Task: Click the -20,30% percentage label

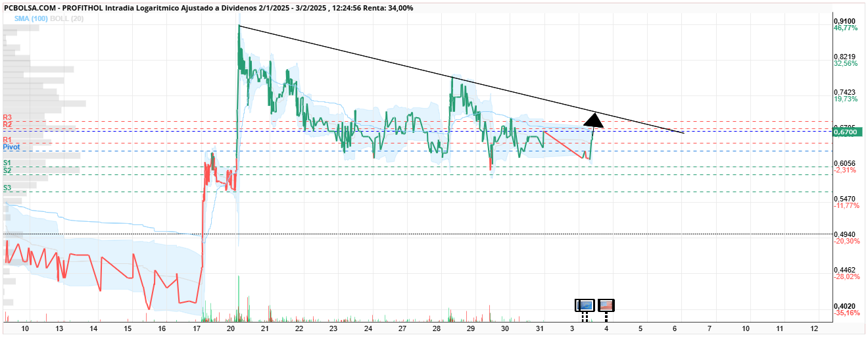Action: point(847,242)
